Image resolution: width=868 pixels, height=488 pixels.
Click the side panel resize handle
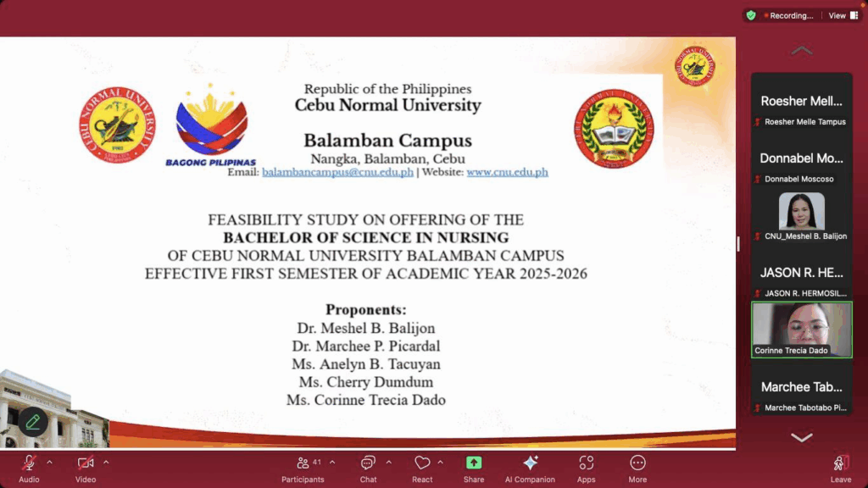[738, 243]
